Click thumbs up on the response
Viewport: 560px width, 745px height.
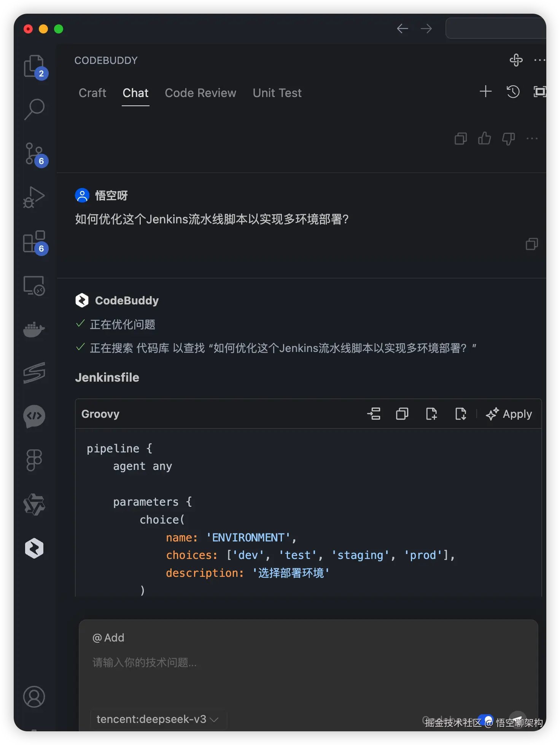pyautogui.click(x=484, y=138)
